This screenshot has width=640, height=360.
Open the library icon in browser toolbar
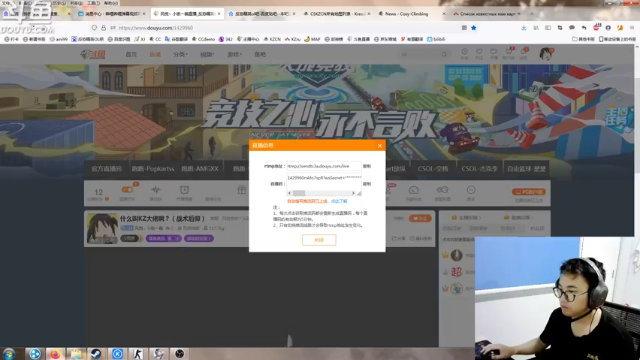click(x=536, y=28)
